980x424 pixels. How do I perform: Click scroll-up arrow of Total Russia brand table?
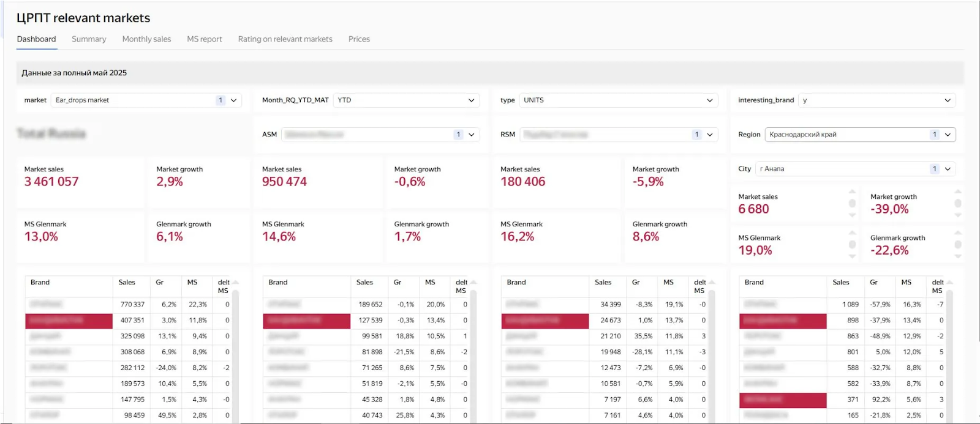[x=236, y=283]
